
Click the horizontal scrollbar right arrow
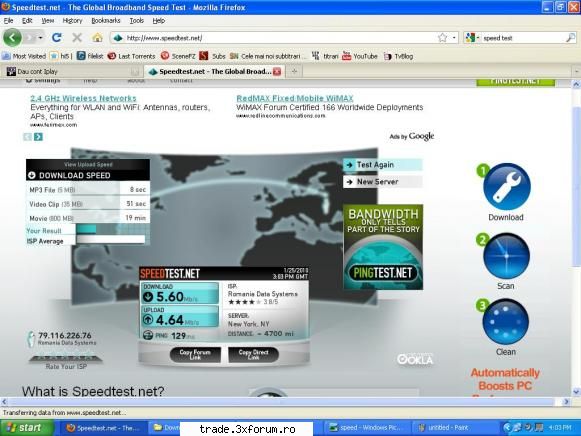tap(566, 401)
